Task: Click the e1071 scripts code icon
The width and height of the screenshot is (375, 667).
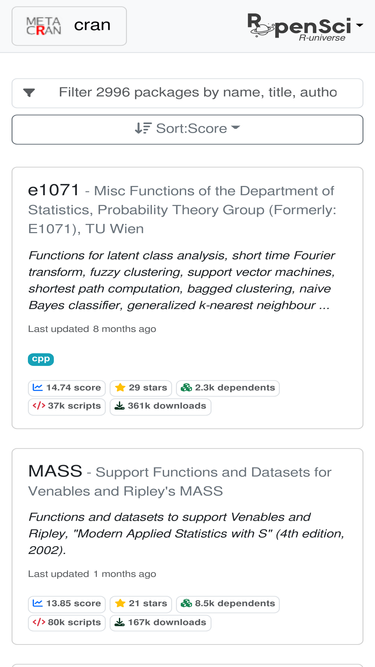Action: [x=39, y=406]
